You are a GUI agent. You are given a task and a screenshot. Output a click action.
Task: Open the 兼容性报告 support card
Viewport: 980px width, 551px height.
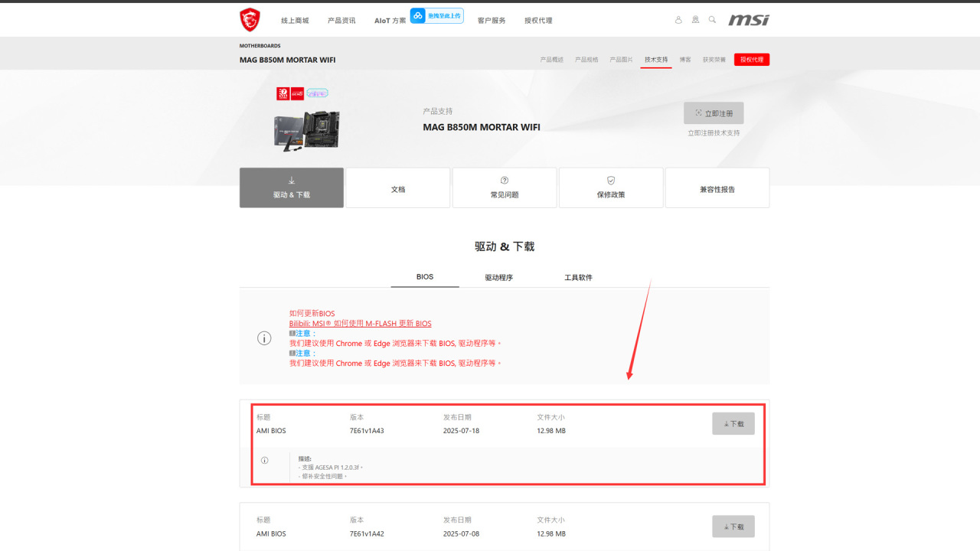point(717,187)
